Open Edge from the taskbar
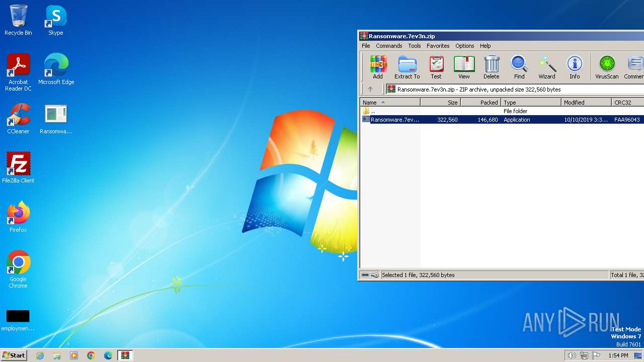The image size is (644, 362). 108,355
